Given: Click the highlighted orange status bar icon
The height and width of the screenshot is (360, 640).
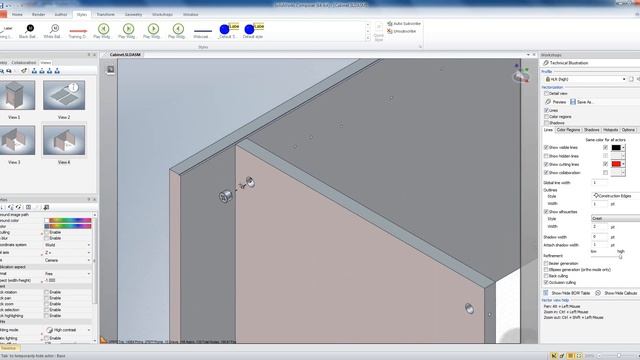Looking at the screenshot, I should (x=571, y=356).
